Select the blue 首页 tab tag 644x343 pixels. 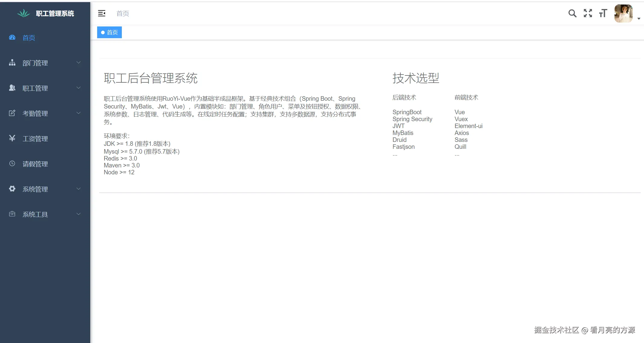(109, 32)
